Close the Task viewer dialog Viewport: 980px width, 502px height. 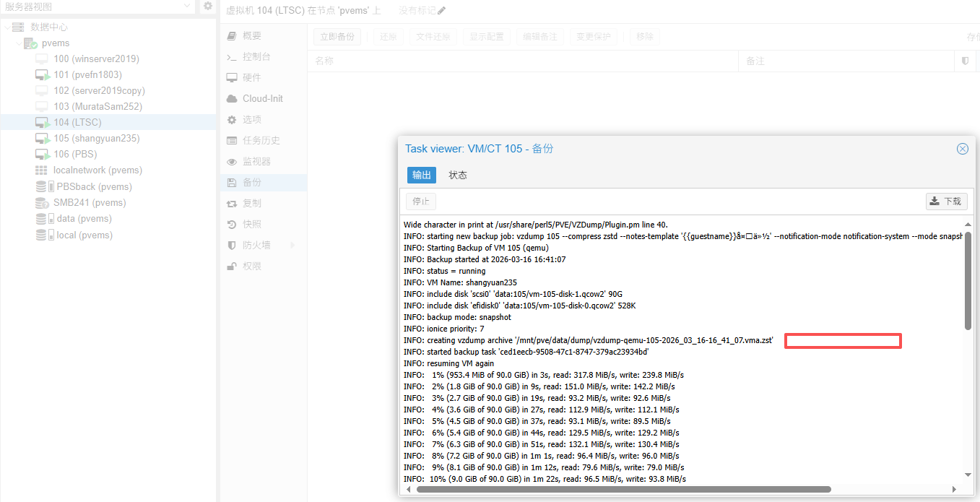click(962, 149)
